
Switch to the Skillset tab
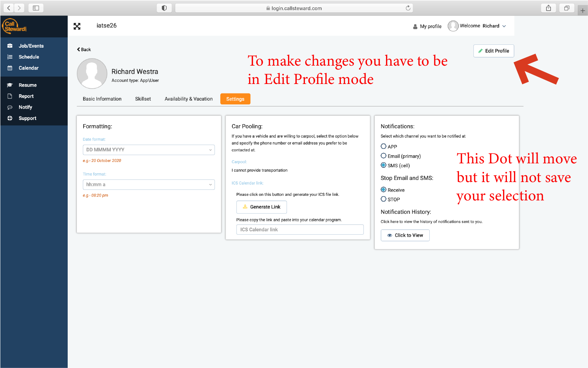tap(143, 99)
